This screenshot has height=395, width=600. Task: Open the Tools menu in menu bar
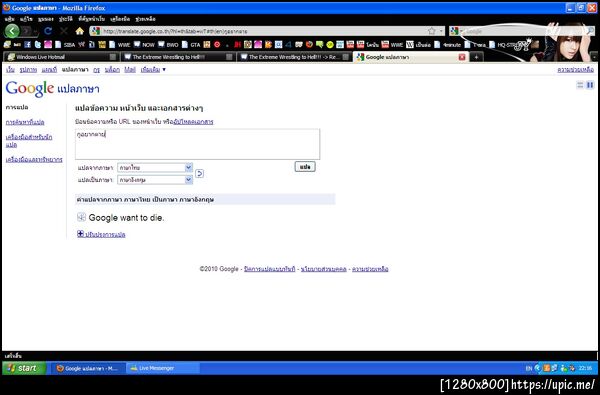[120, 19]
